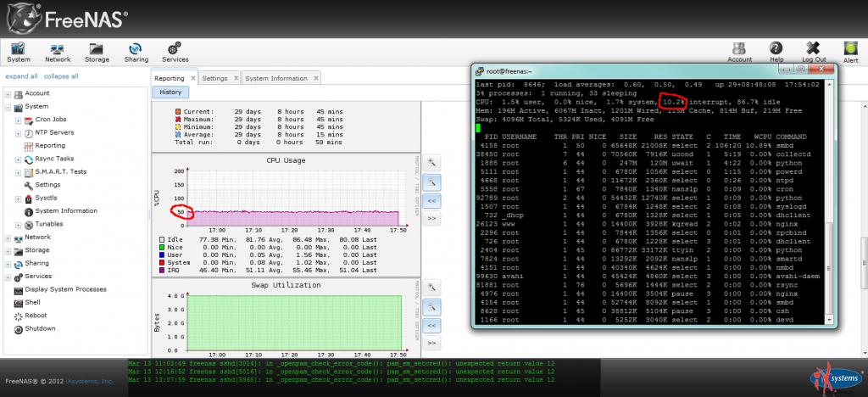This screenshot has width=868, height=397.
Task: Click the Rsync Tasks sync icon
Action: point(29,159)
